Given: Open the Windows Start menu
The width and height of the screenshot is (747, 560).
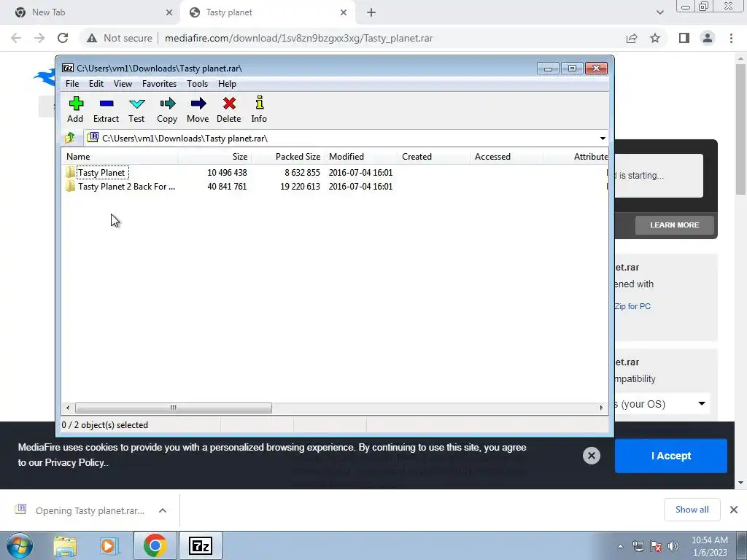Looking at the screenshot, I should [x=19, y=545].
